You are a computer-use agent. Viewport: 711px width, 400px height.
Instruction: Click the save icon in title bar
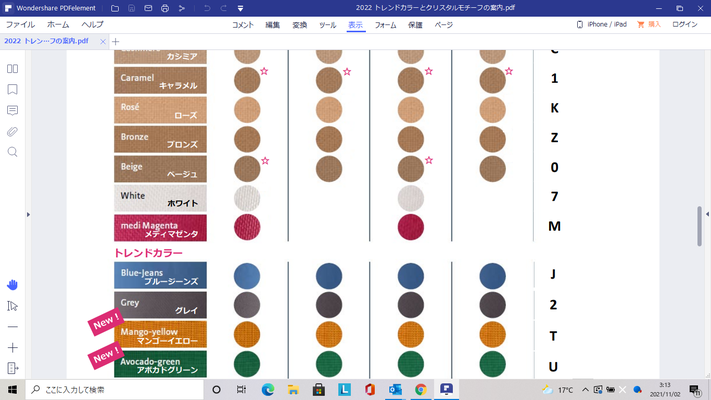click(x=131, y=8)
